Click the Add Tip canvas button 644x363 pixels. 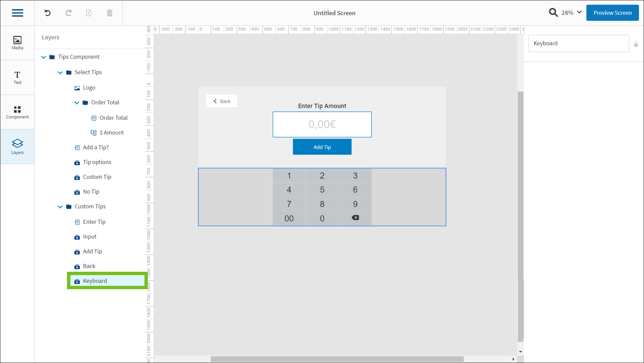click(x=322, y=147)
